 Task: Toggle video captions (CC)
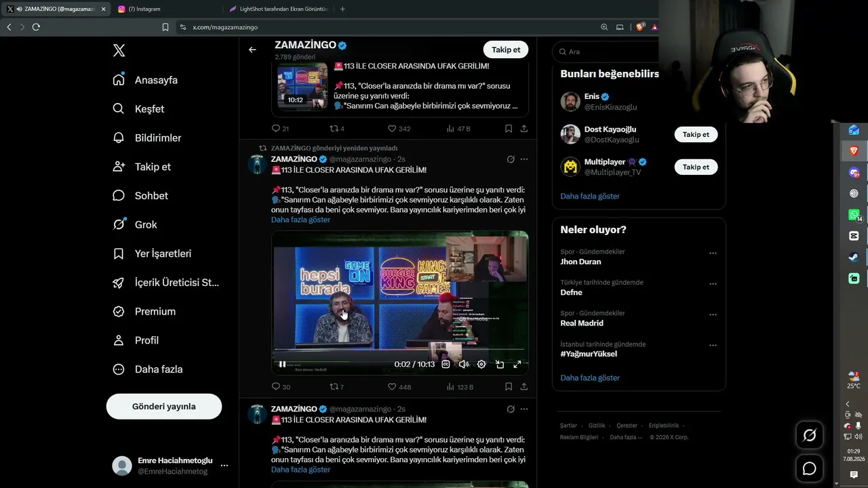coord(446,364)
